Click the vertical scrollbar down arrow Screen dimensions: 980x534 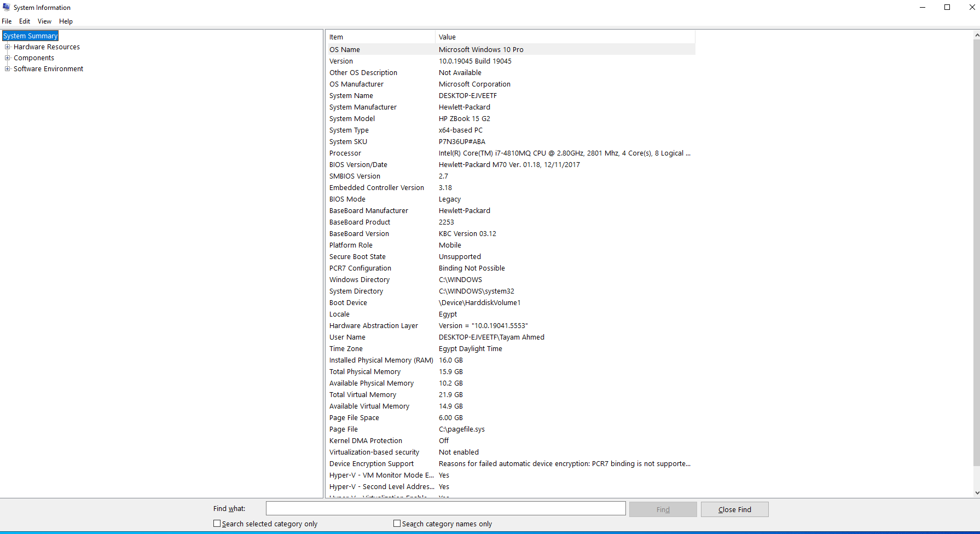(x=977, y=493)
